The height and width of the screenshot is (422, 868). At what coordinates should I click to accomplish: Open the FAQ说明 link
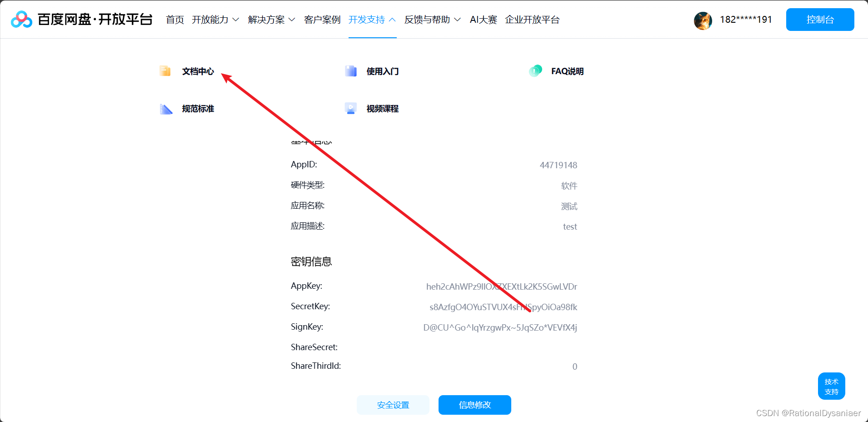(567, 71)
